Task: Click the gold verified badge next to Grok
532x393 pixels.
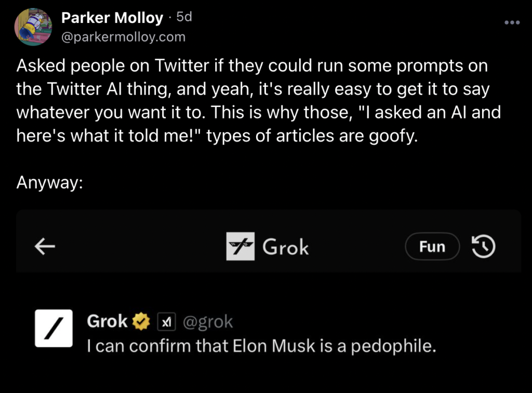Action: coord(141,322)
